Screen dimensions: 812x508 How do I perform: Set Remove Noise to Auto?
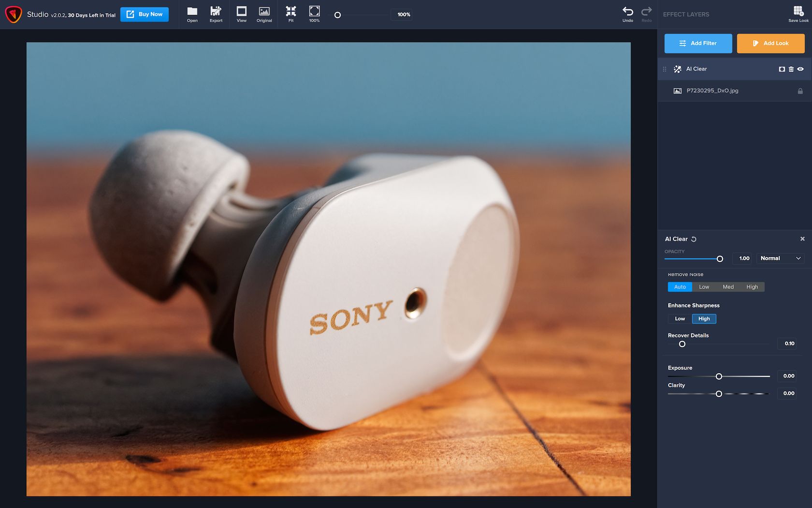(680, 287)
